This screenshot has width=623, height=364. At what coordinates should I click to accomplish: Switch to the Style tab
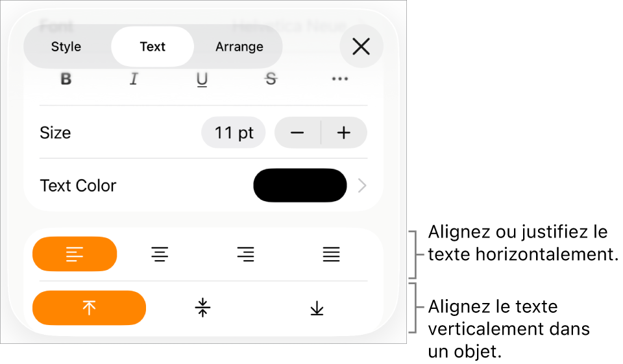66,47
